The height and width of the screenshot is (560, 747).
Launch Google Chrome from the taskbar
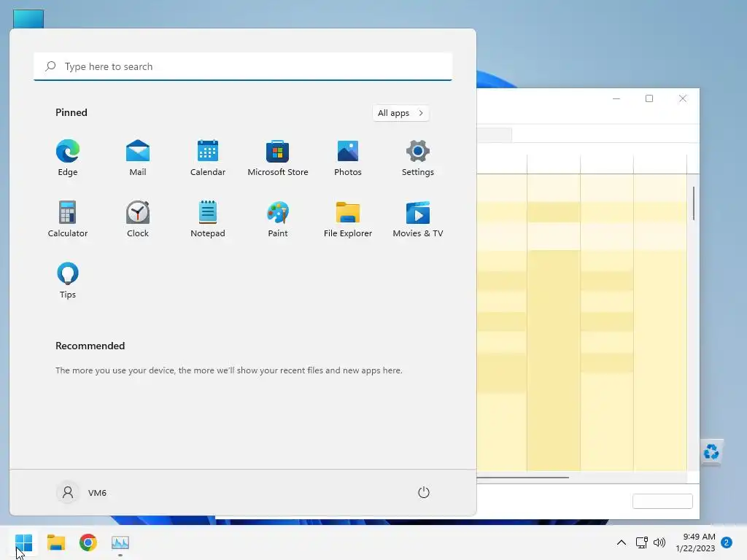pyautogui.click(x=88, y=542)
